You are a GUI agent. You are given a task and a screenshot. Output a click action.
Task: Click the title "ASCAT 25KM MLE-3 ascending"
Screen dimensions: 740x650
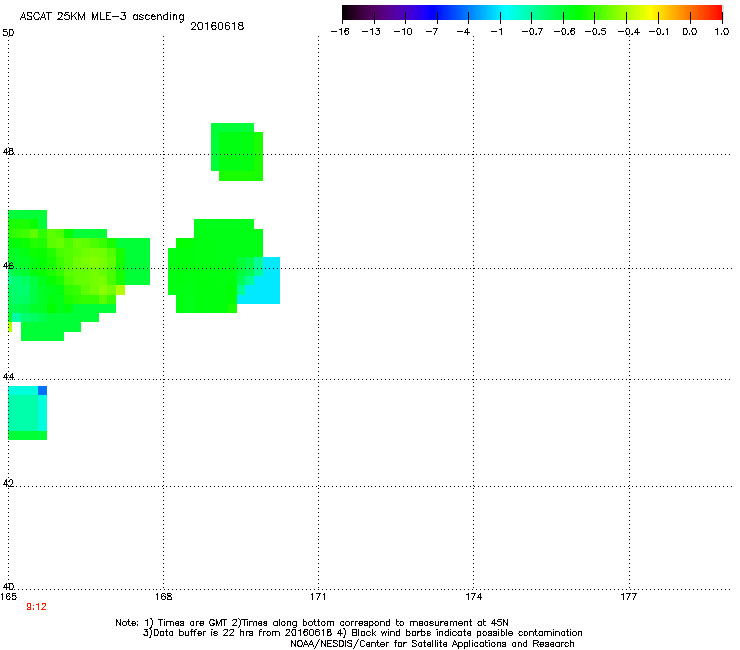tap(102, 17)
